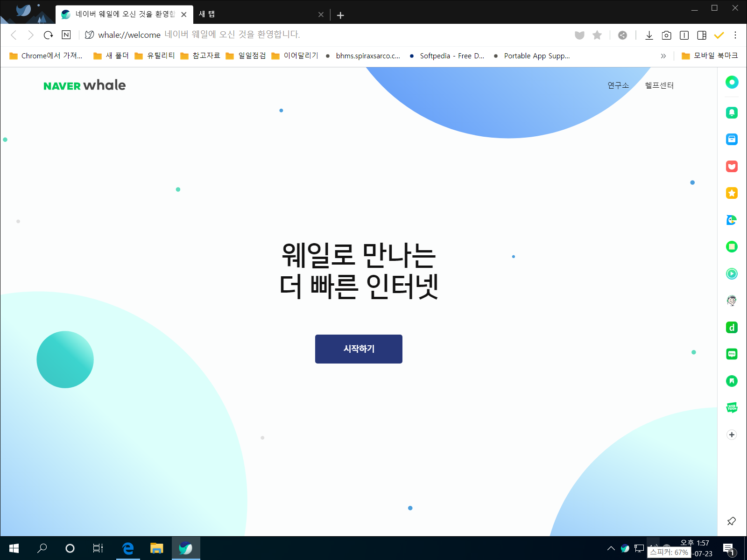Open the green dictionary 'd' sidebar icon
Screen dimensions: 747x560
click(732, 328)
